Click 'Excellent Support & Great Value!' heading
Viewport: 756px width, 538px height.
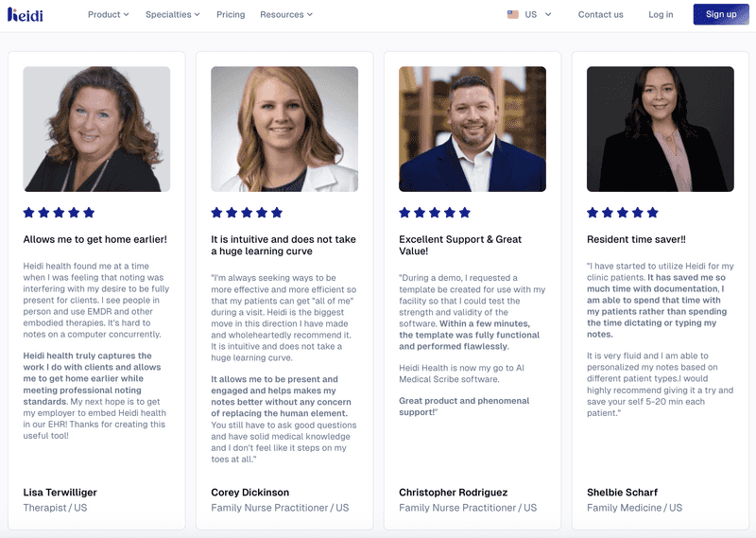pos(460,245)
